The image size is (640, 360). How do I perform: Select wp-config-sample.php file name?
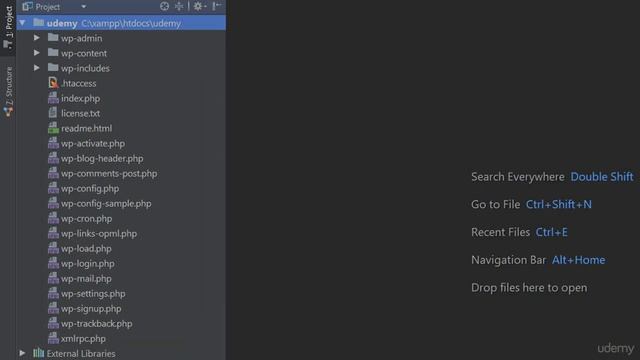tap(106, 204)
